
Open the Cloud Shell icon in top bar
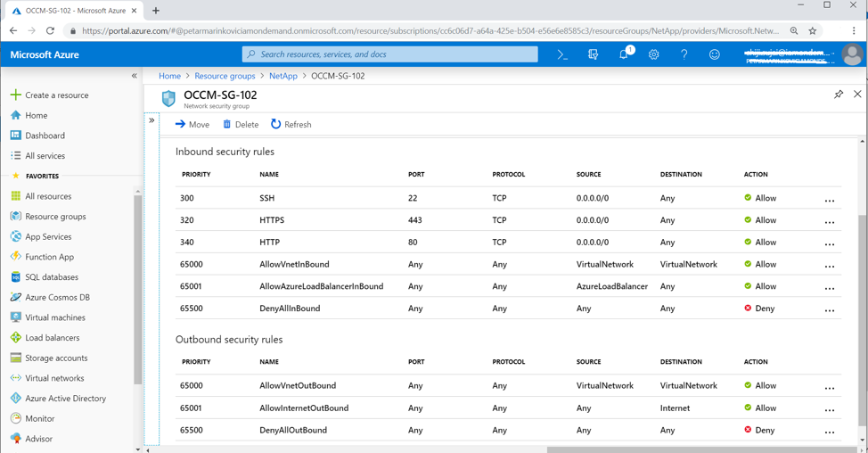point(562,54)
